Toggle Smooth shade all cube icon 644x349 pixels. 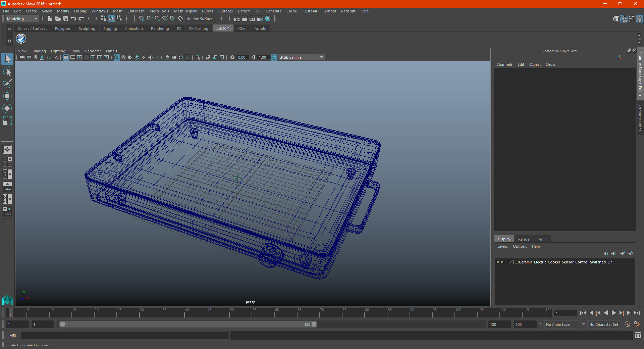(x=123, y=57)
